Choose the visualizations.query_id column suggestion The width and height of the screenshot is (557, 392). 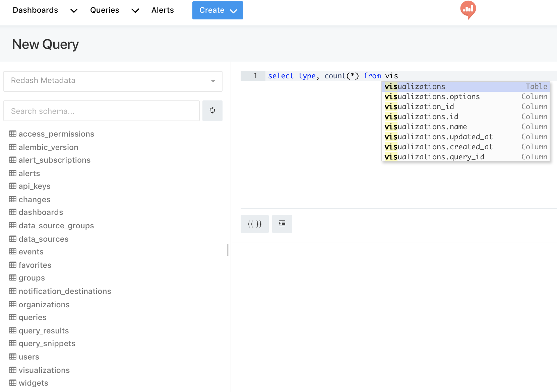click(x=466, y=156)
